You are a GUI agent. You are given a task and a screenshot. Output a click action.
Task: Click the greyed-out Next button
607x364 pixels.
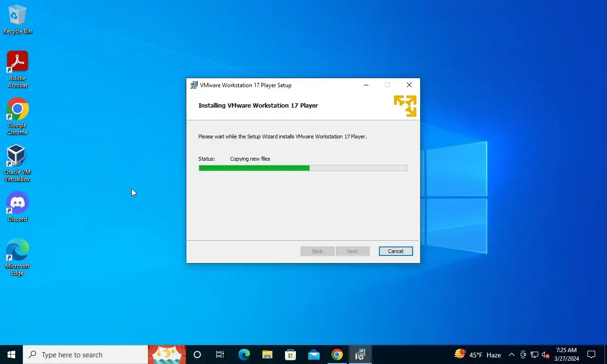point(352,251)
